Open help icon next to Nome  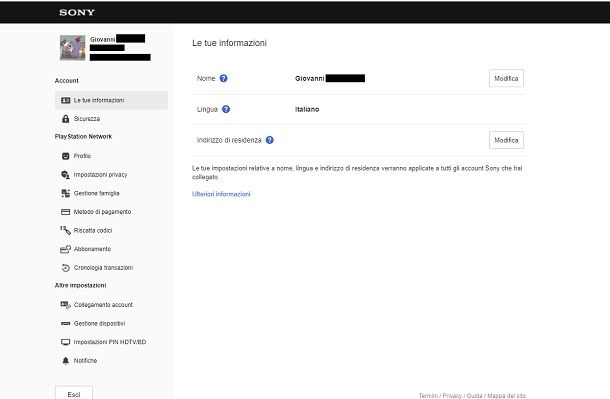click(223, 79)
